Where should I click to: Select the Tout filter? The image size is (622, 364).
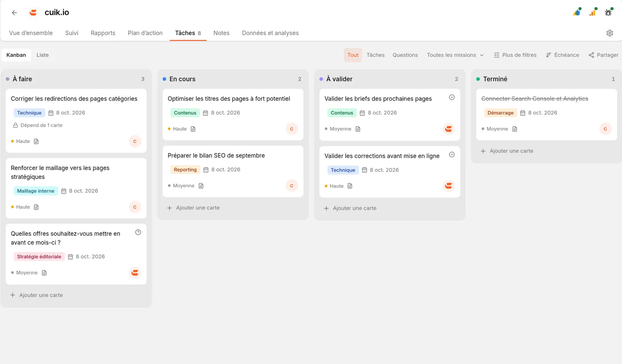353,55
